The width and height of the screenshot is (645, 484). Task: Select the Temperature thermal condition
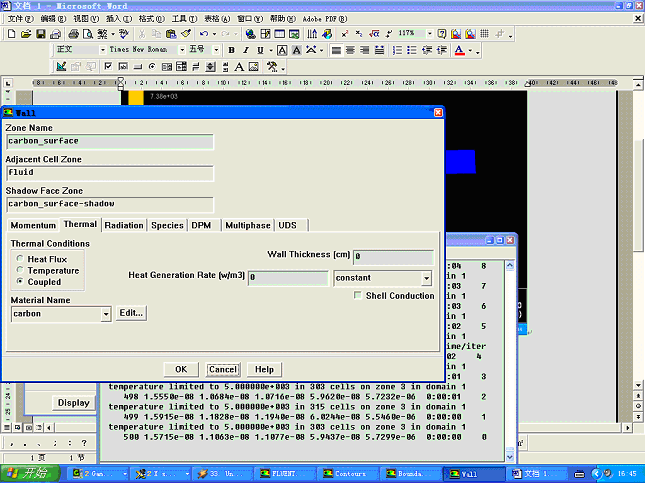pyautogui.click(x=20, y=271)
